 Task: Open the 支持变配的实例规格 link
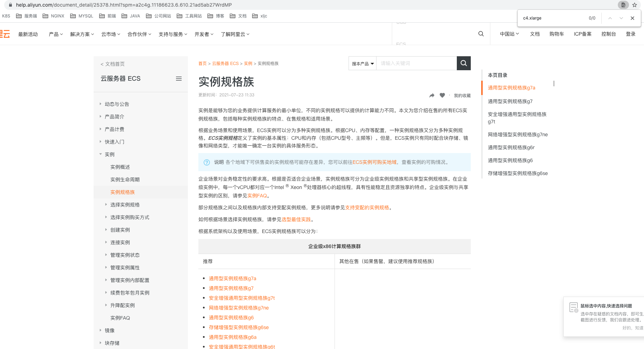point(367,208)
